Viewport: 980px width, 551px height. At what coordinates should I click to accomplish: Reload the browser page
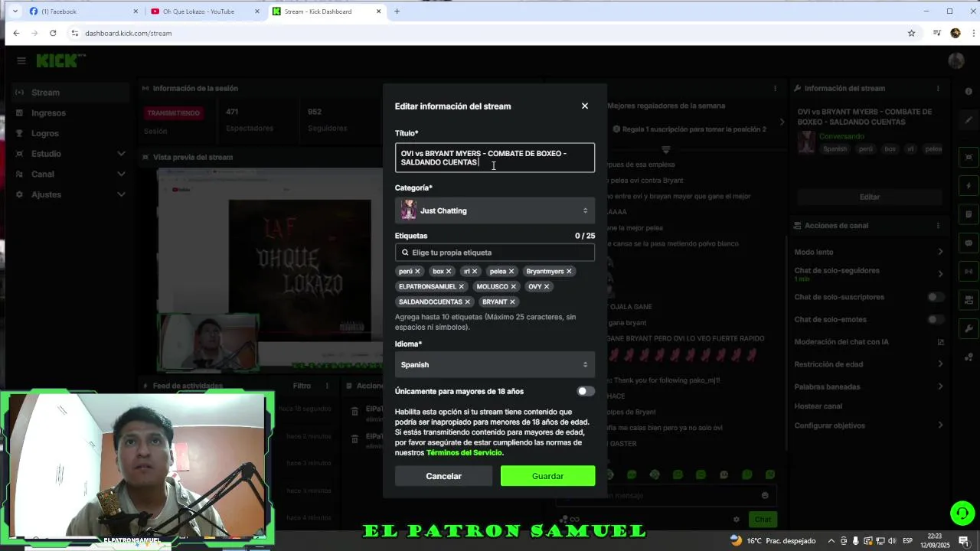(53, 33)
